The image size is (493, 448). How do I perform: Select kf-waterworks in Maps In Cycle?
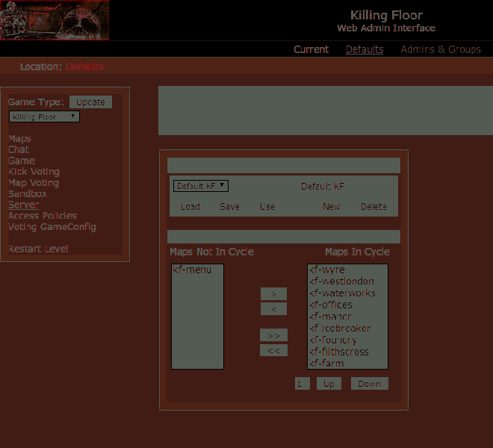pyautogui.click(x=347, y=293)
